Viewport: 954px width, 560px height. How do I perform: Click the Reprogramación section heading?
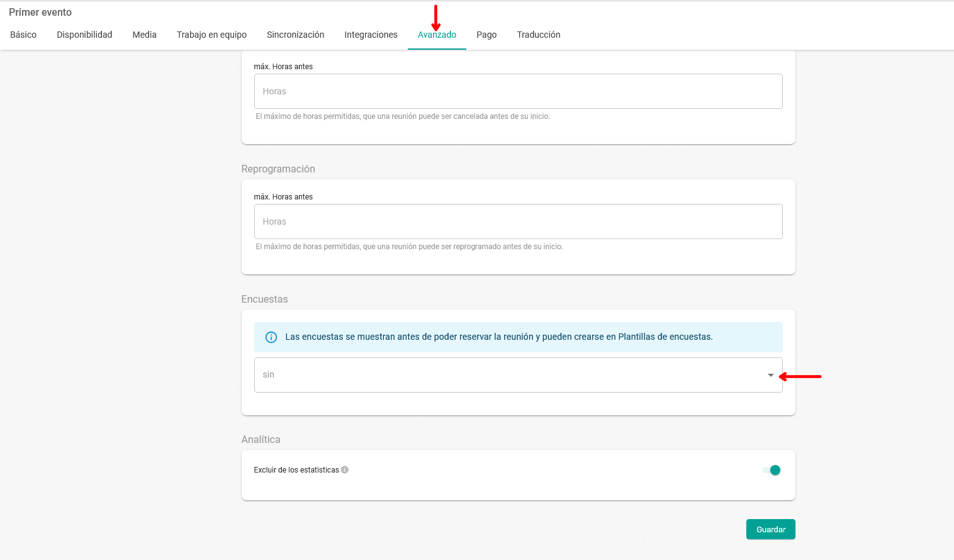point(278,169)
